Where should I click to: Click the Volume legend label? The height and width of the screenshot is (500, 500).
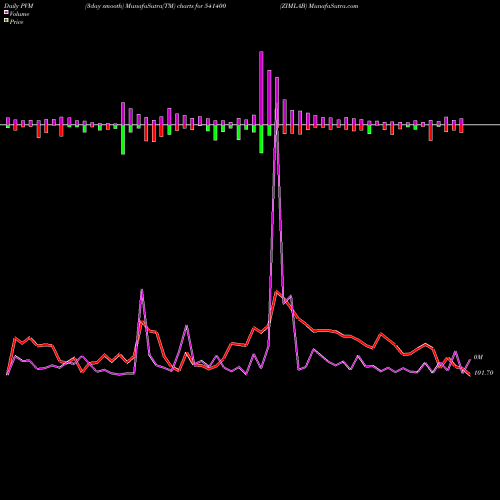pyautogui.click(x=19, y=14)
